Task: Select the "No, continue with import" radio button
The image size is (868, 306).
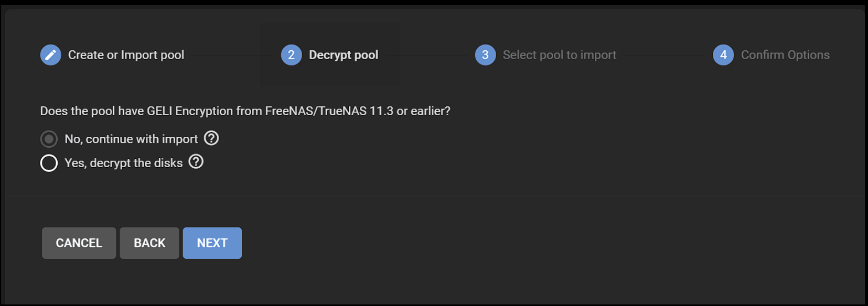Action: (x=49, y=139)
